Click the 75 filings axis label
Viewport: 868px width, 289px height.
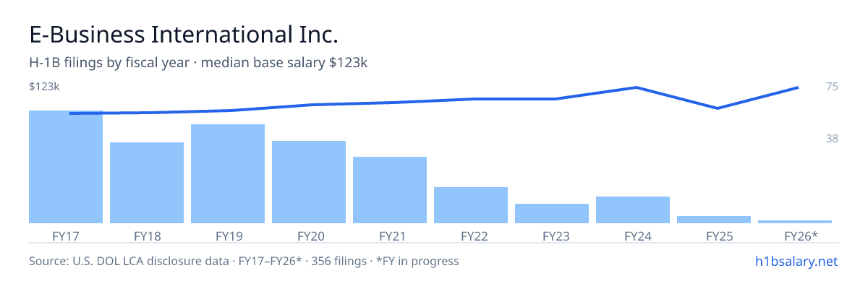pyautogui.click(x=832, y=87)
